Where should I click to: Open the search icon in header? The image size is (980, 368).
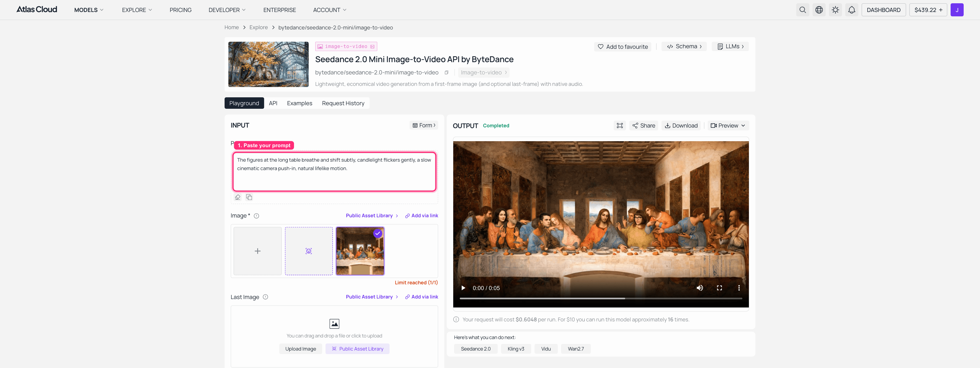[x=802, y=10]
